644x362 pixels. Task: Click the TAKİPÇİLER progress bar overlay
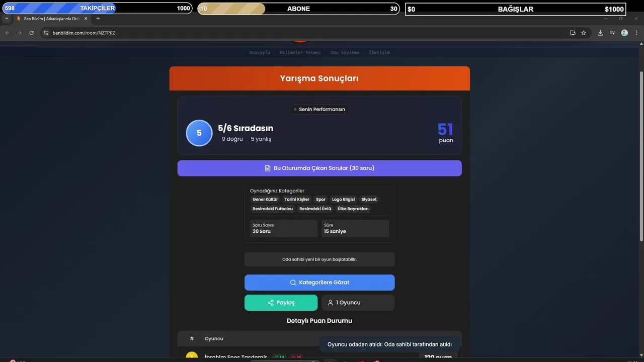[x=97, y=9]
